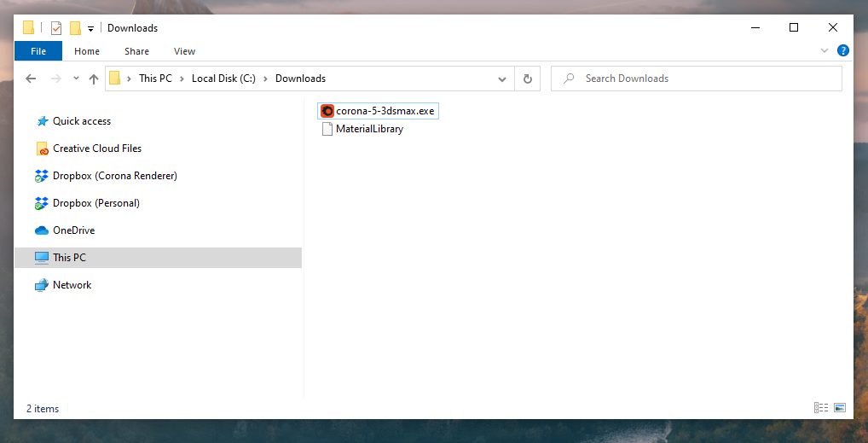
Task: Click the OneDrive cloud icon
Action: pos(42,230)
